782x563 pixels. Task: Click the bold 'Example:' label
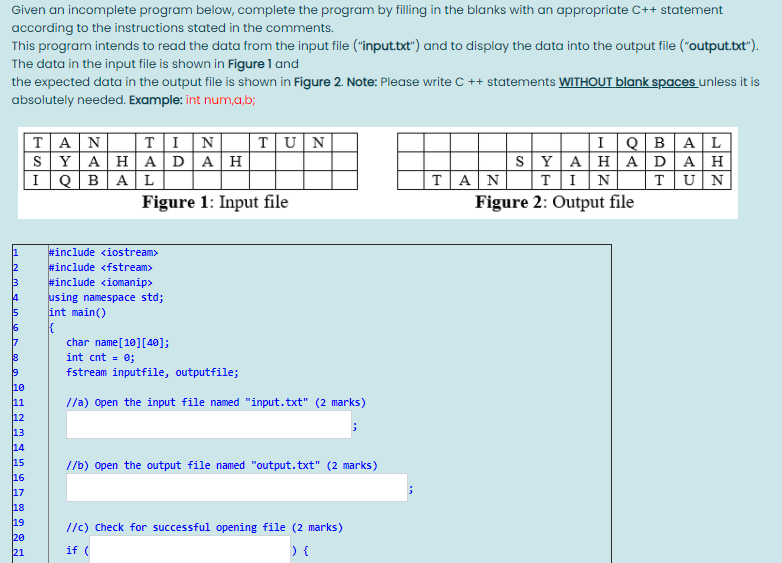click(156, 100)
